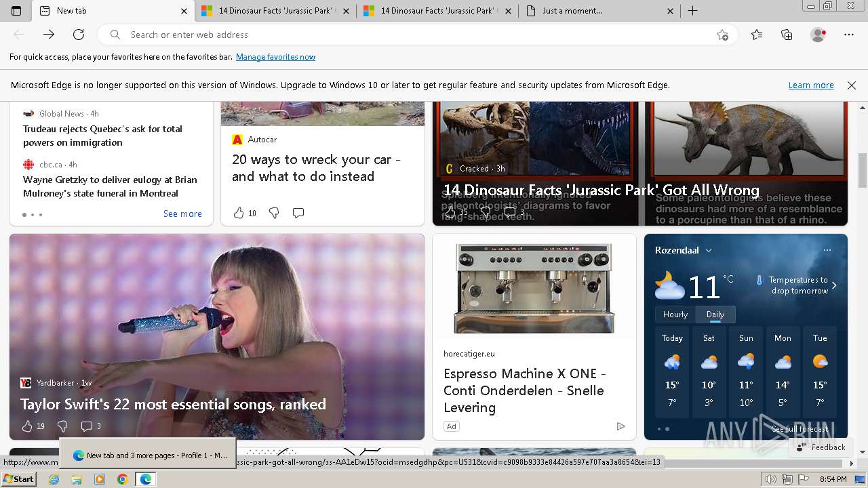Image resolution: width=868 pixels, height=488 pixels.
Task: Select Sat forecast column
Action: pos(709,373)
